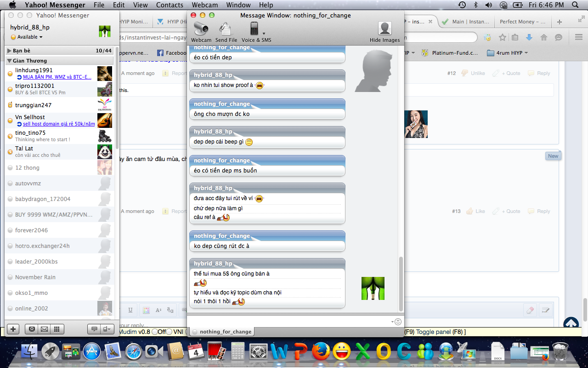Open Yahoo Messenger smiley icon in the Dock
The width and height of the screenshot is (588, 368).
pyautogui.click(x=341, y=352)
